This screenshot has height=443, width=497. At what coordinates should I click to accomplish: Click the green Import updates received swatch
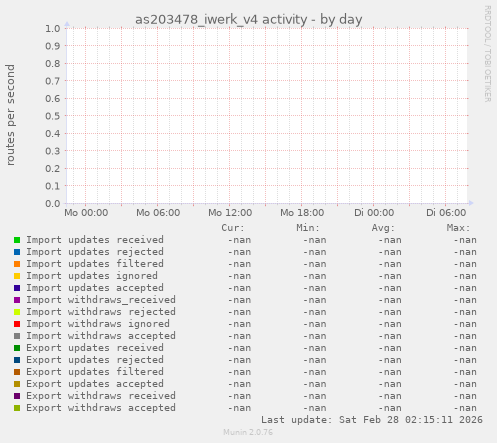(17, 240)
